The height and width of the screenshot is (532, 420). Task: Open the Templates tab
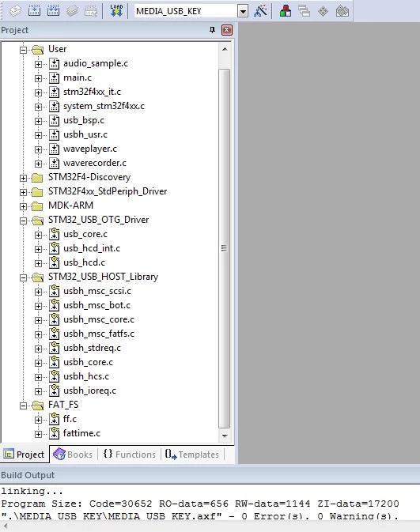[192, 455]
